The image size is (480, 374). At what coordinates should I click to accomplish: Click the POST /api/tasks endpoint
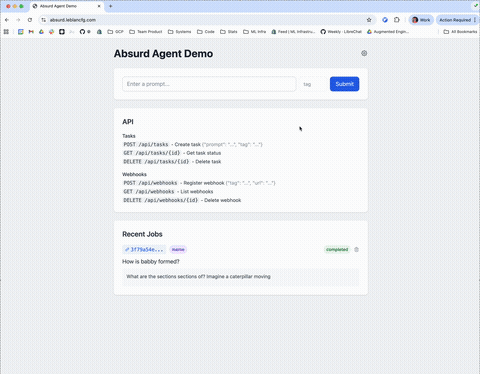146,144
